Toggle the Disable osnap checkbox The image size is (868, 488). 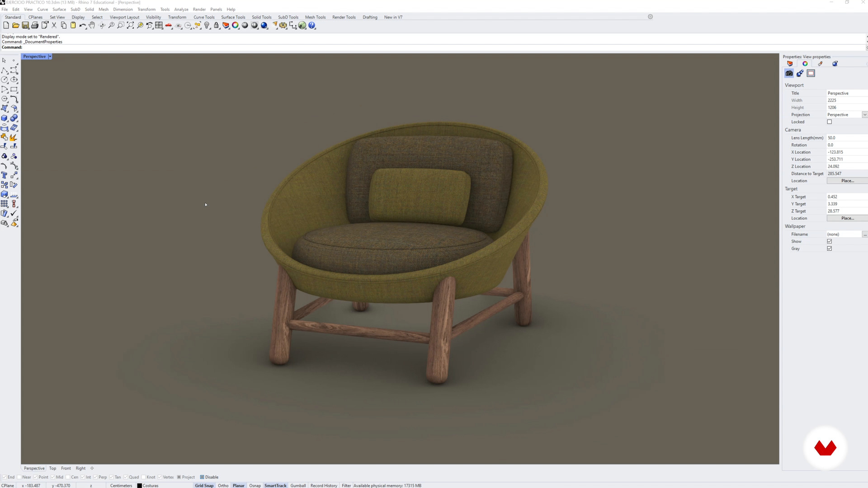(202, 477)
